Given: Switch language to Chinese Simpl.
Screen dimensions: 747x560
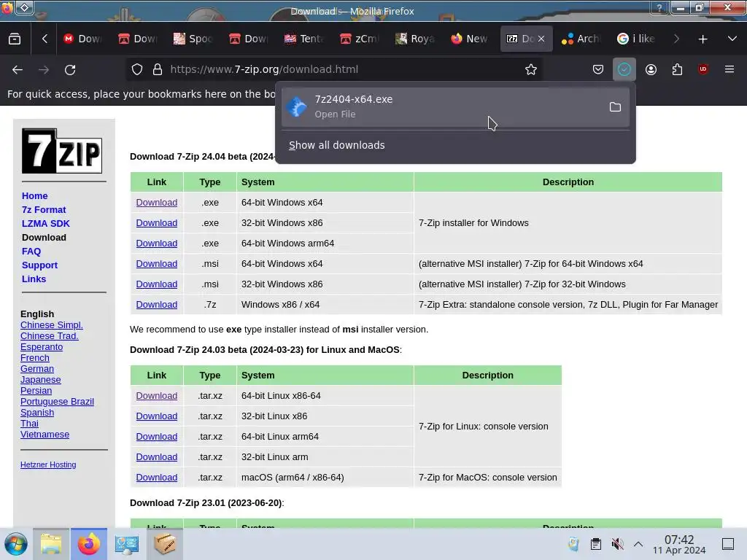Looking at the screenshot, I should [x=52, y=324].
